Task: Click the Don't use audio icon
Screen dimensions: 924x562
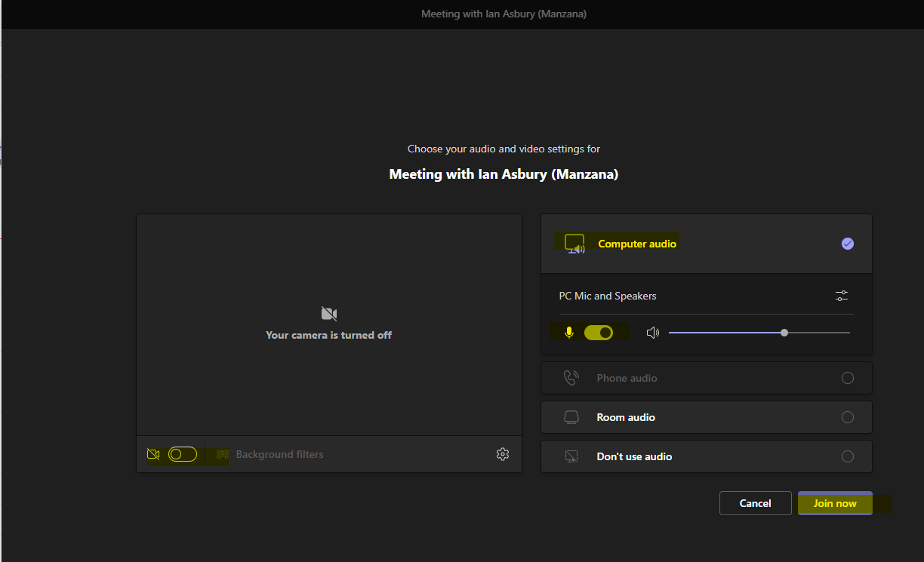Action: [571, 456]
